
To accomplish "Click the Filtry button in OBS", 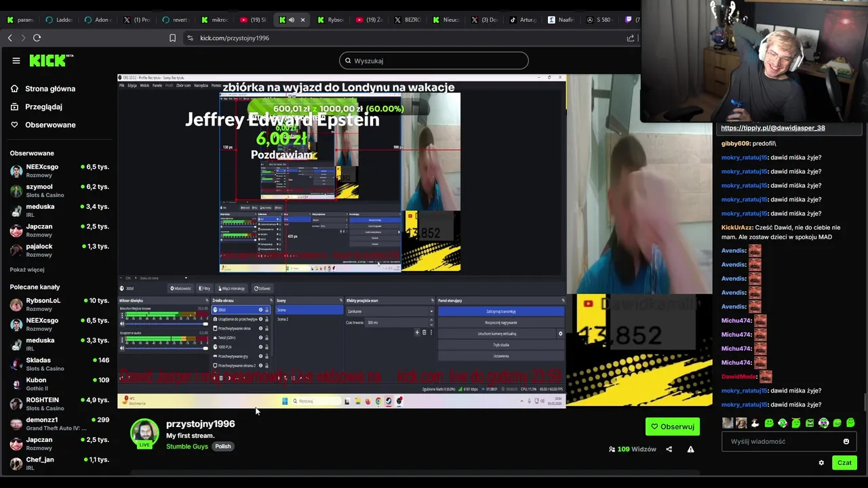I will pos(205,288).
